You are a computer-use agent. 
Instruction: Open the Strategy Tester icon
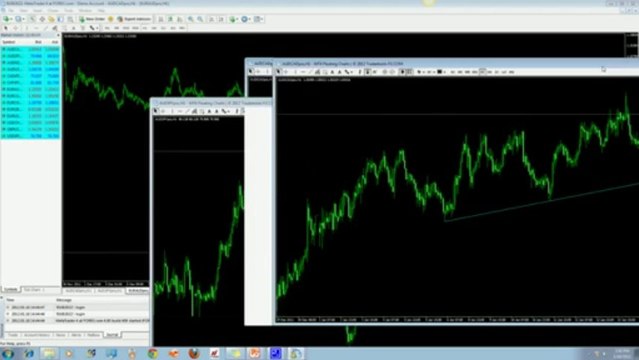70,19
